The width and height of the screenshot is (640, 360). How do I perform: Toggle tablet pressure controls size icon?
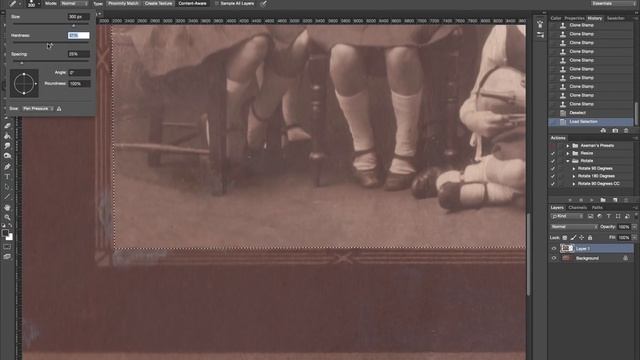point(264,4)
